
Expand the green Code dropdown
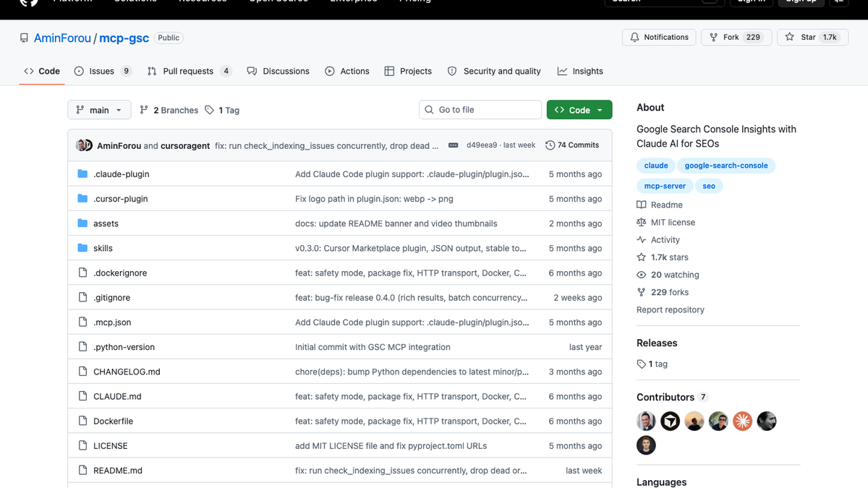point(579,110)
